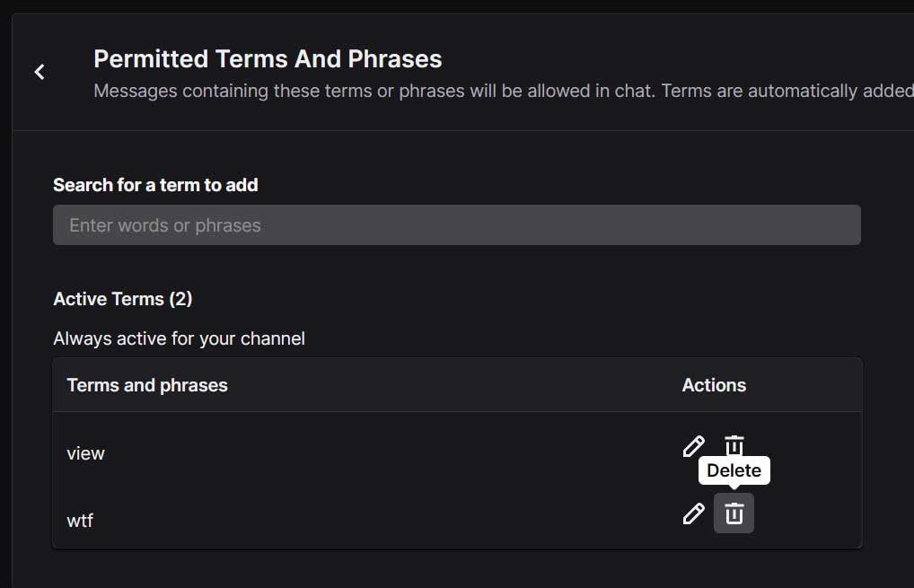Click the "Always active for your channel" text

pos(179,338)
